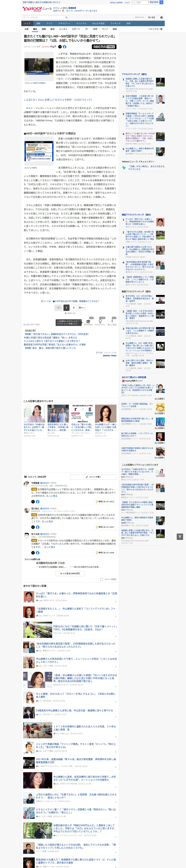React with わかりやすい lightbulb icon

[100, 321]
